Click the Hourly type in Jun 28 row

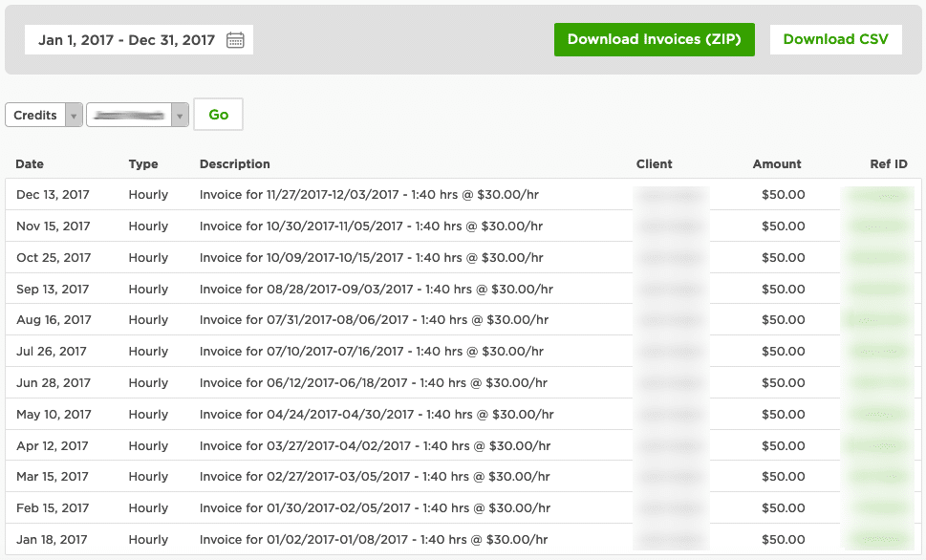coord(148,383)
